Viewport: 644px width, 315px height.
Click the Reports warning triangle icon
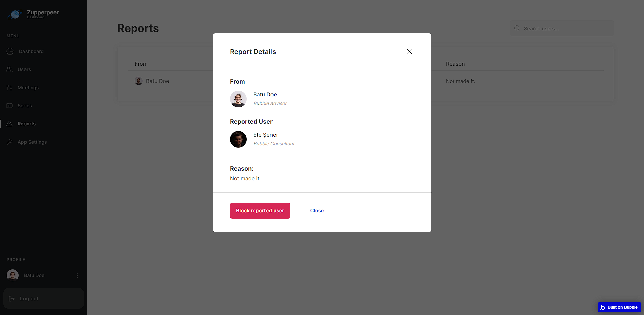9,124
